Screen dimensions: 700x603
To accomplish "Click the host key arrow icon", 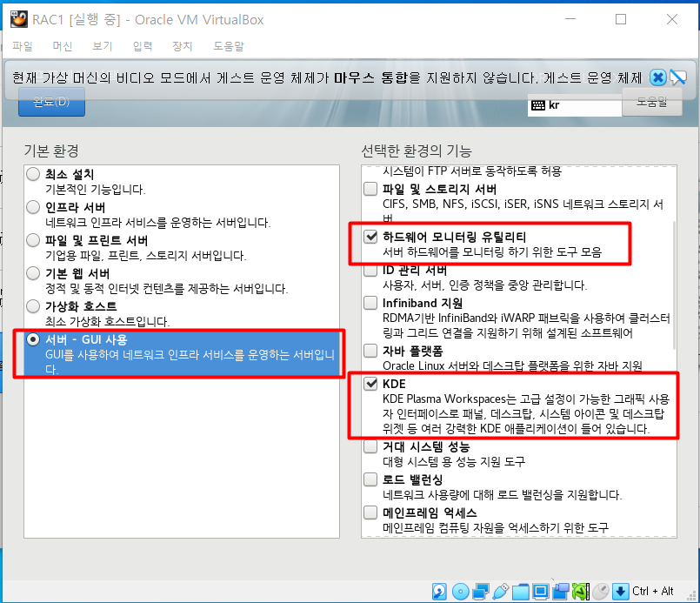I will point(621,592).
